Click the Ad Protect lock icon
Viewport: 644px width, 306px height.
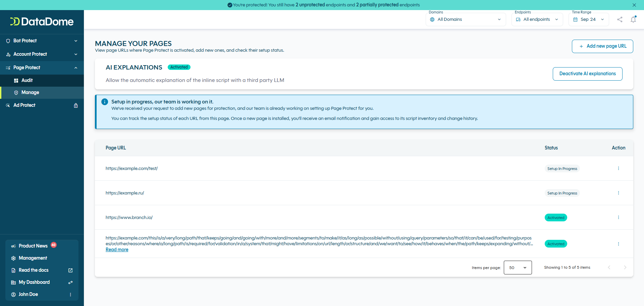click(76, 105)
